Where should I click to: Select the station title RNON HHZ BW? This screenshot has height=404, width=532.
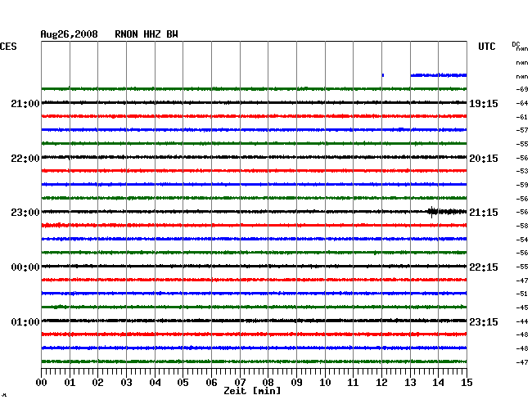(147, 34)
